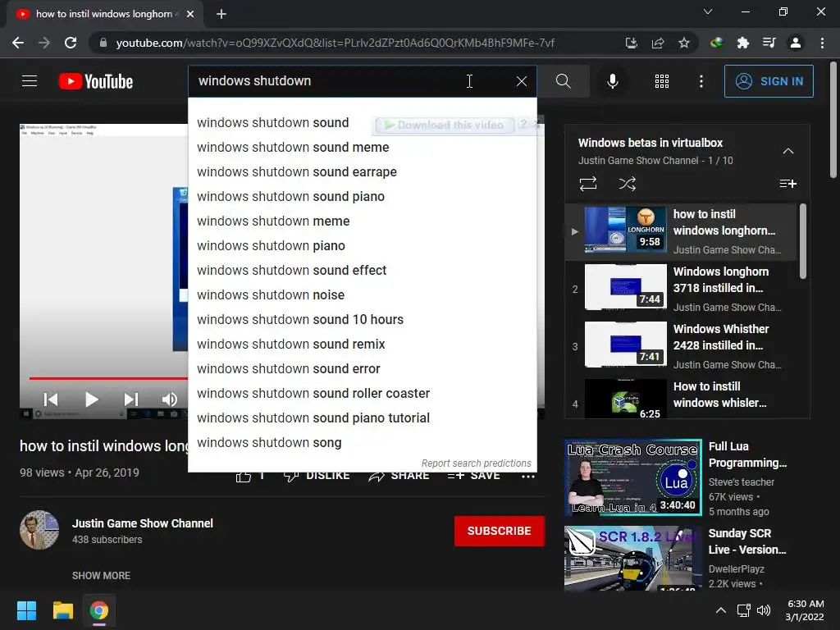The image size is (840, 630).
Task: Expand description with SHOW MORE
Action: (x=101, y=575)
